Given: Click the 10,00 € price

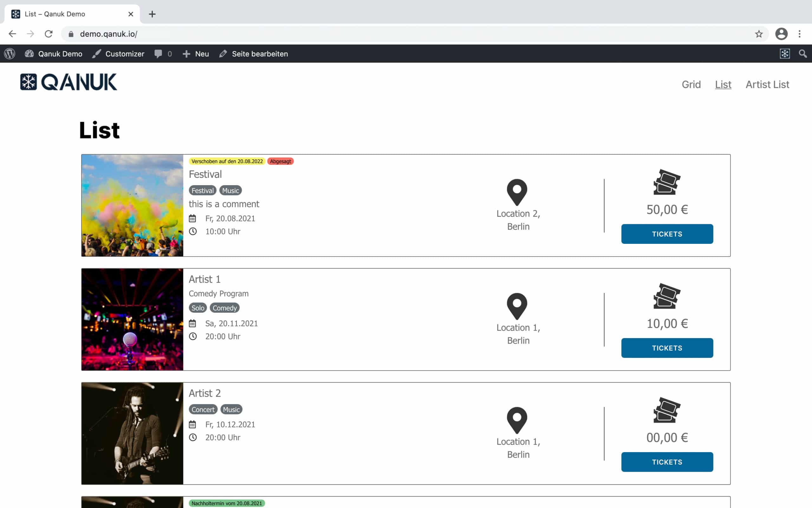Looking at the screenshot, I should click(x=667, y=323).
